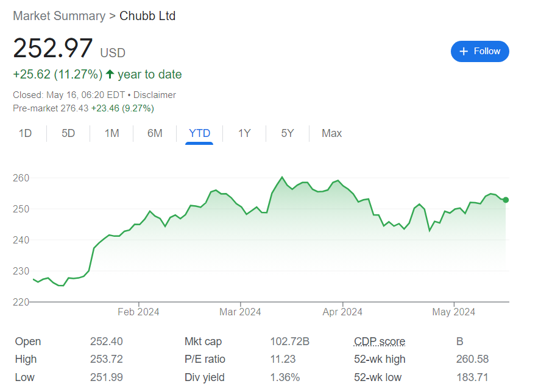
Task: Click the green up arrow icon
Action: (110, 74)
